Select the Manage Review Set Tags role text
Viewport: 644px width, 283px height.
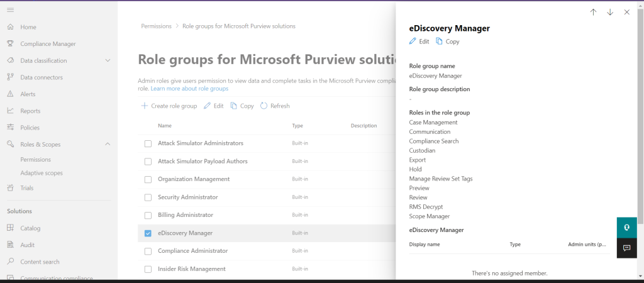[x=441, y=179]
